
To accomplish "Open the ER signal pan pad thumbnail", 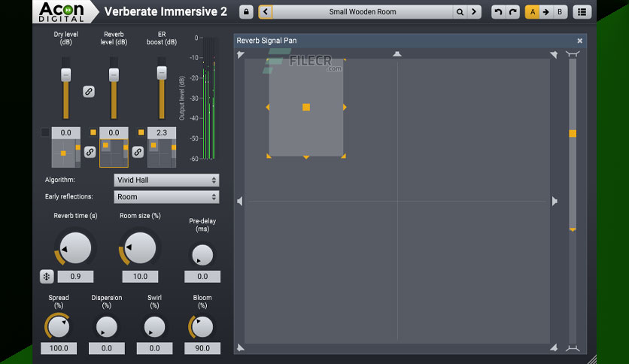I will click(162, 153).
